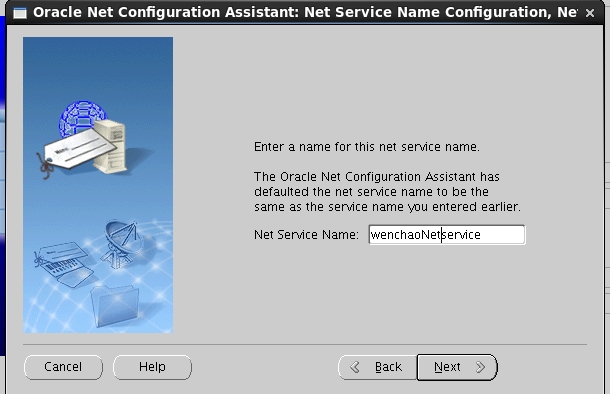
Task: Go Back to the previous step
Action: (377, 367)
